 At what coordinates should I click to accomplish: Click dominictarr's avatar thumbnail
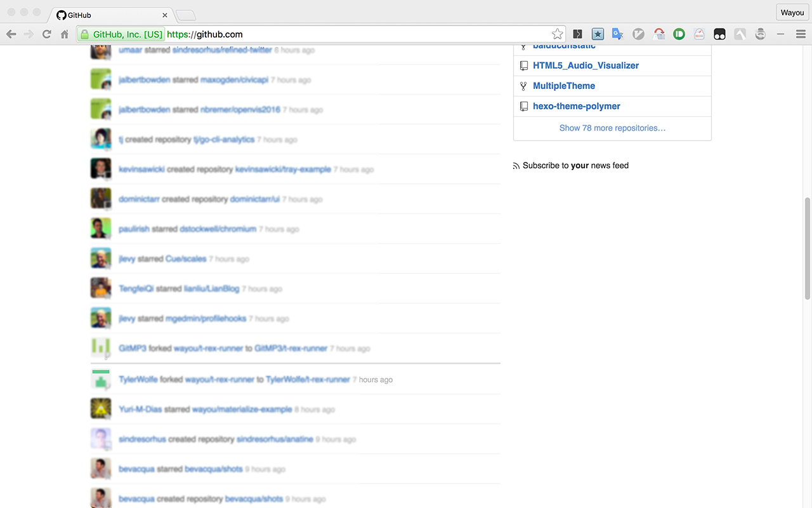pos(101,199)
